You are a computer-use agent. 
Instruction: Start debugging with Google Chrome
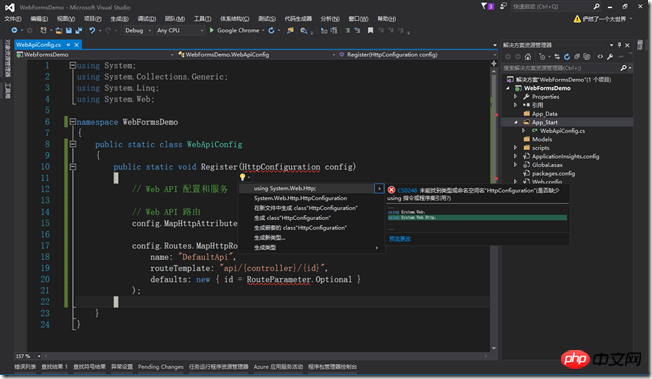click(x=235, y=30)
